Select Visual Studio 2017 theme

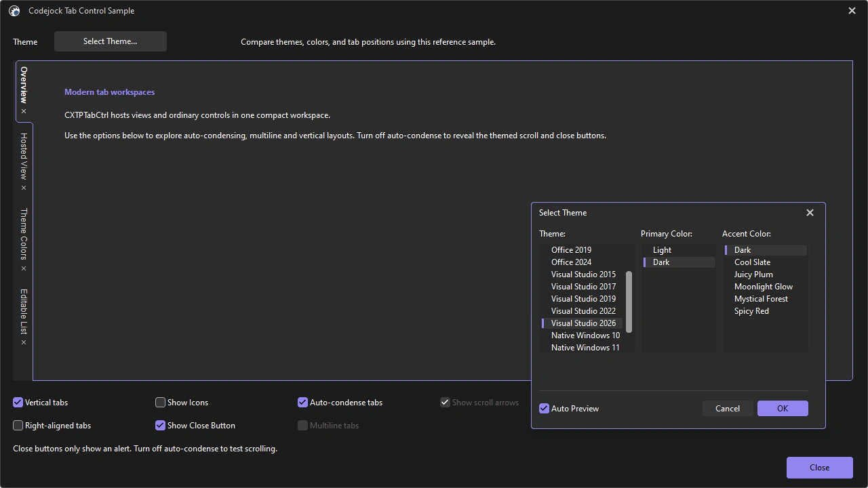582,287
